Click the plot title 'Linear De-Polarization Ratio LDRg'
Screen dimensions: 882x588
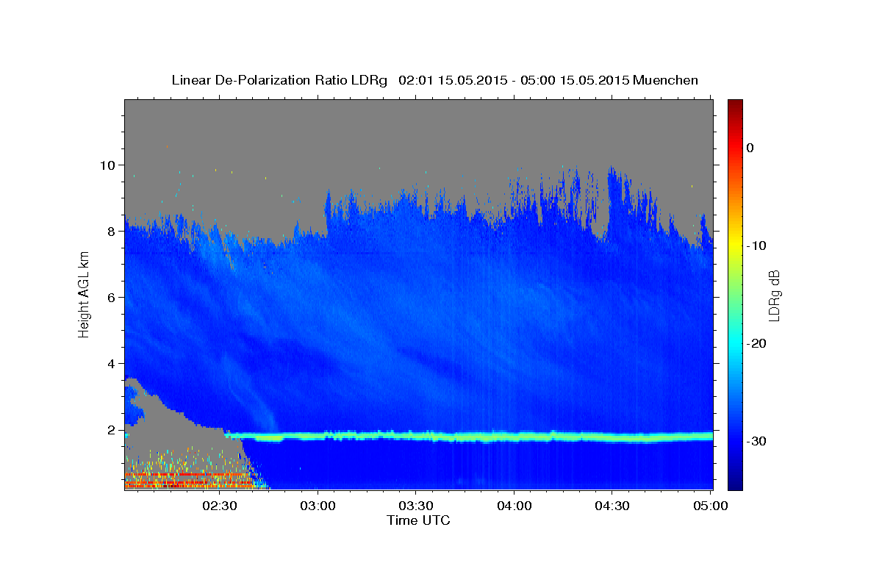coord(279,80)
